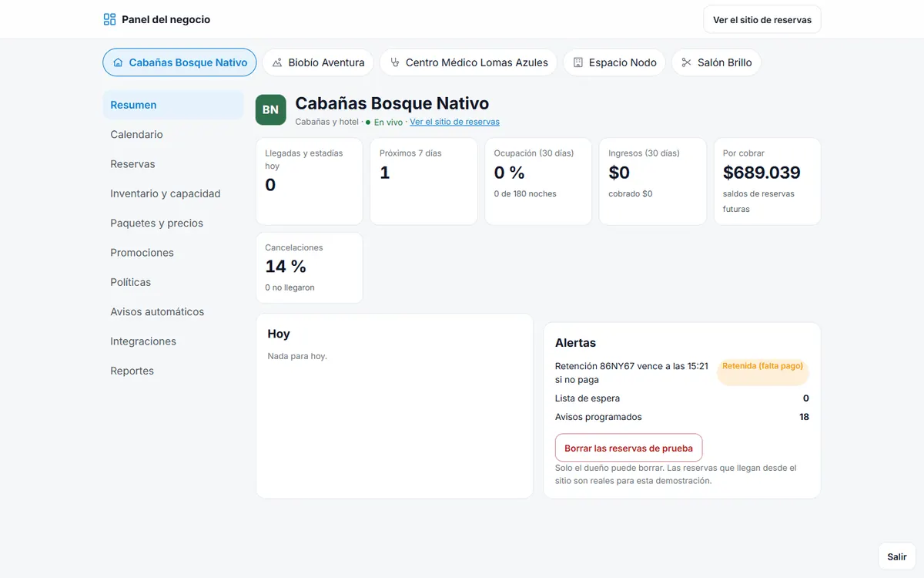Screen dimensions: 924x578
Task: Click the Salir button
Action: [x=897, y=556]
